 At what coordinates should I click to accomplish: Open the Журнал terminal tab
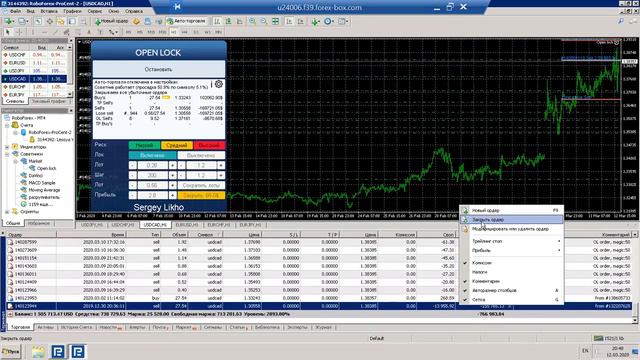[324, 327]
